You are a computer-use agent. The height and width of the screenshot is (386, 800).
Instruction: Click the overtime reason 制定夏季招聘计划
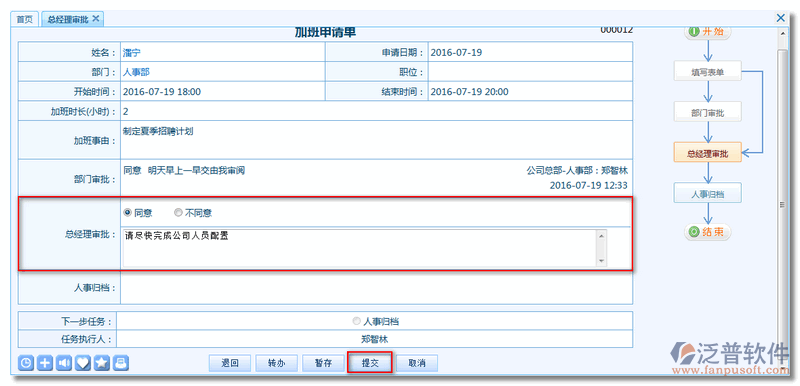[159, 131]
